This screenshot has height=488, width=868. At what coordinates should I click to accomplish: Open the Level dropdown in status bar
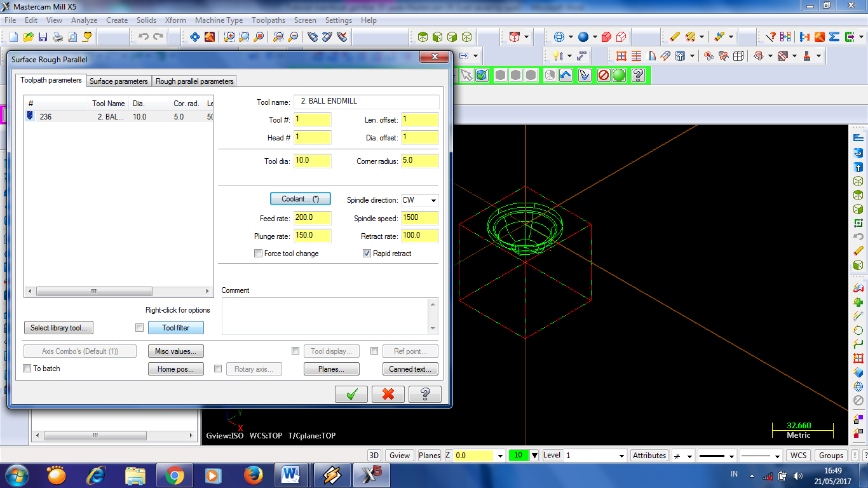coord(621,456)
